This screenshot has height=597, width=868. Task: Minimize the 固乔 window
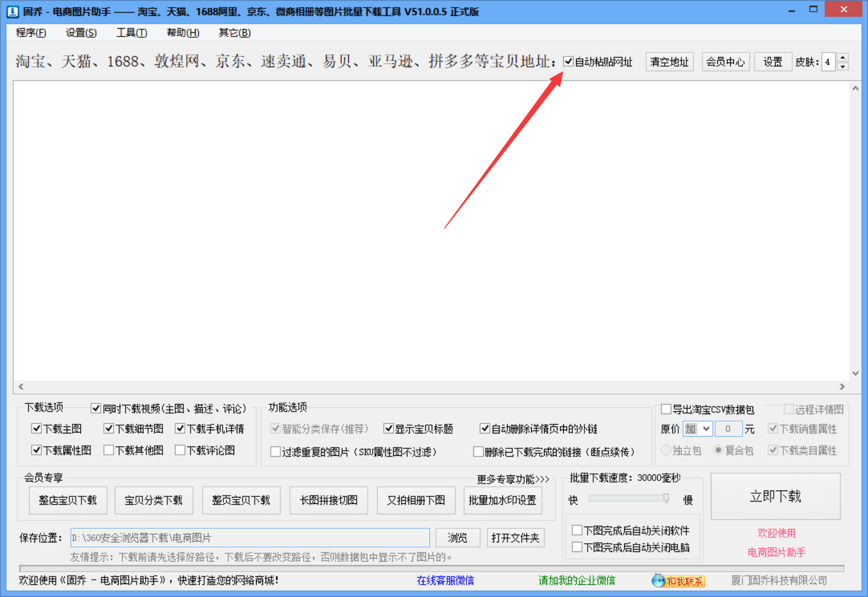pyautogui.click(x=792, y=10)
